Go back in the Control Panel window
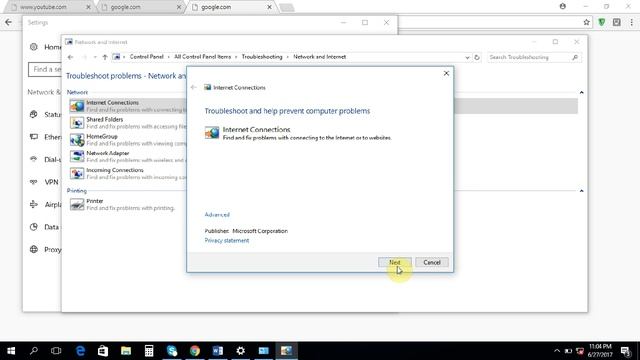The width and height of the screenshot is (640, 360). [x=70, y=57]
